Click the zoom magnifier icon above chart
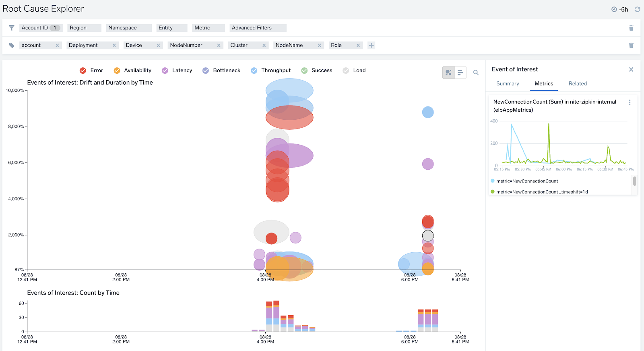This screenshot has height=351, width=644. pos(476,73)
